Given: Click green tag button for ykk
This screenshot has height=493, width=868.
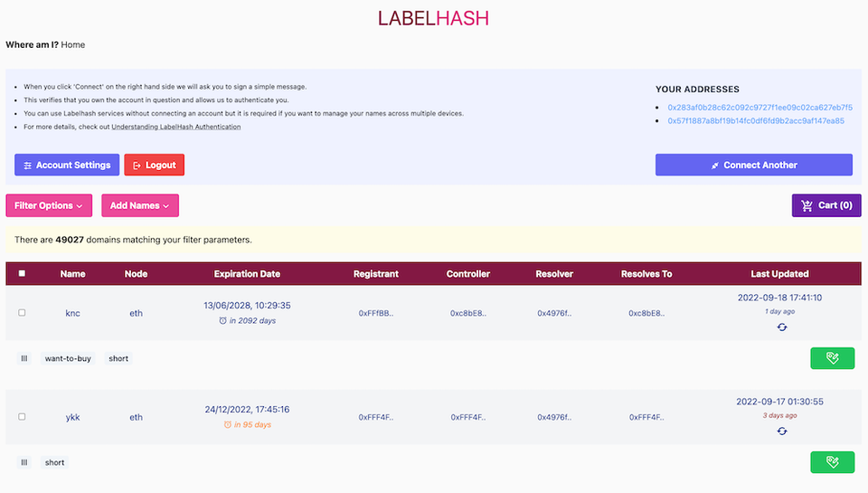Looking at the screenshot, I should tap(832, 462).
